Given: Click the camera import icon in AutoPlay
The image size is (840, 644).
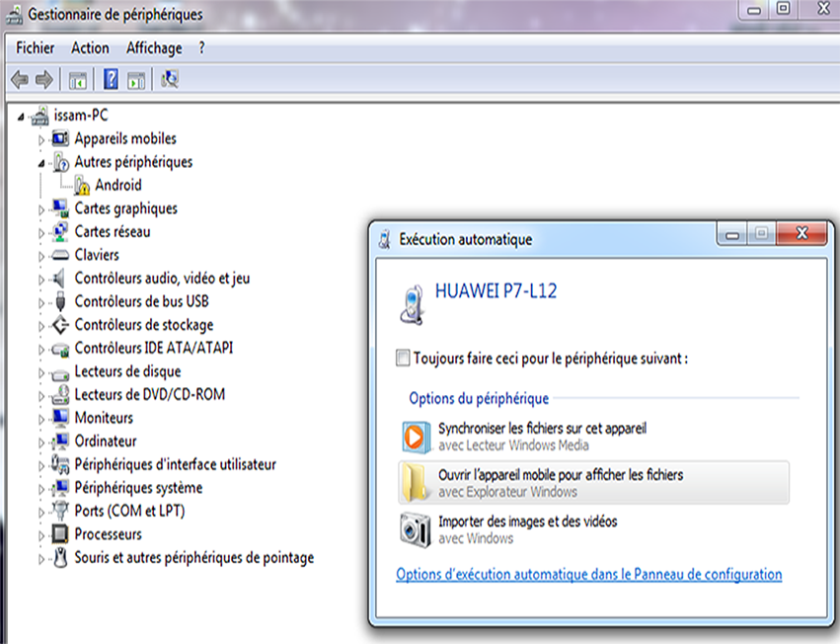Looking at the screenshot, I should pyautogui.click(x=416, y=529).
